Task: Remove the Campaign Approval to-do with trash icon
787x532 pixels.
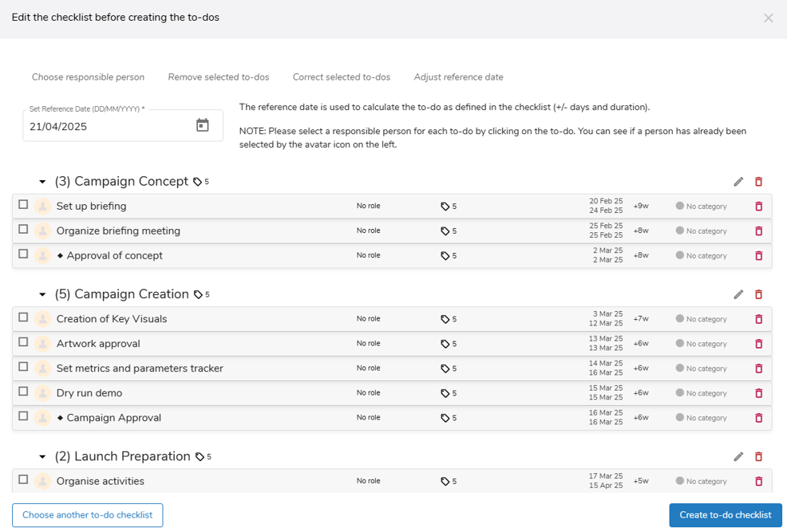Action: 758,418
